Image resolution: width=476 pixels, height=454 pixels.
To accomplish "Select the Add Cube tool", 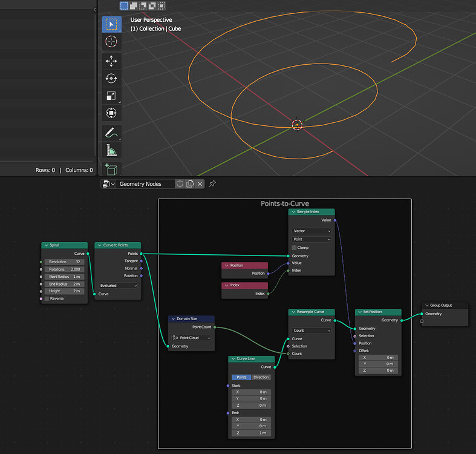I will pos(111,169).
